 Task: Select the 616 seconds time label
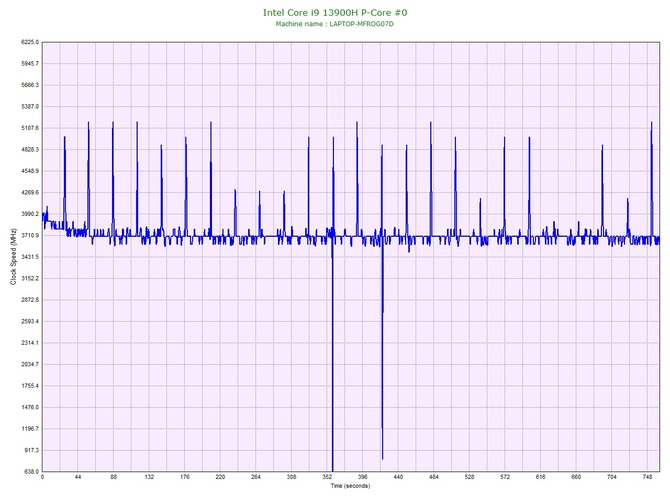click(x=540, y=477)
